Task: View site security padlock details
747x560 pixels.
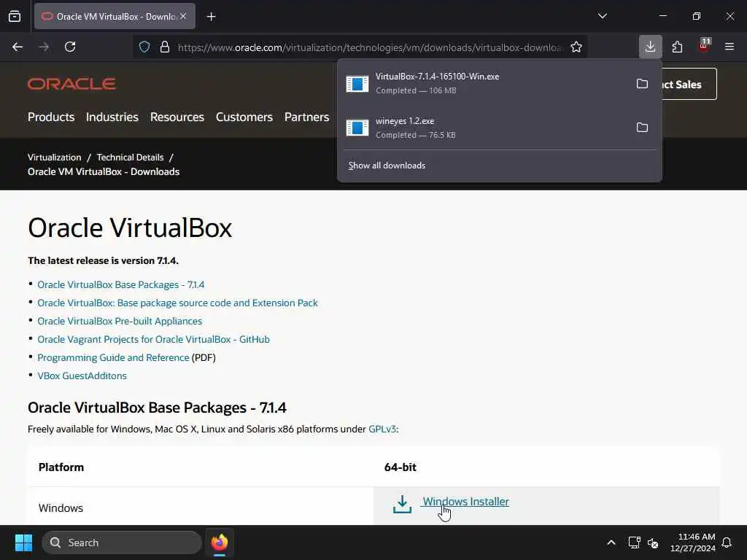Action: tap(165, 47)
